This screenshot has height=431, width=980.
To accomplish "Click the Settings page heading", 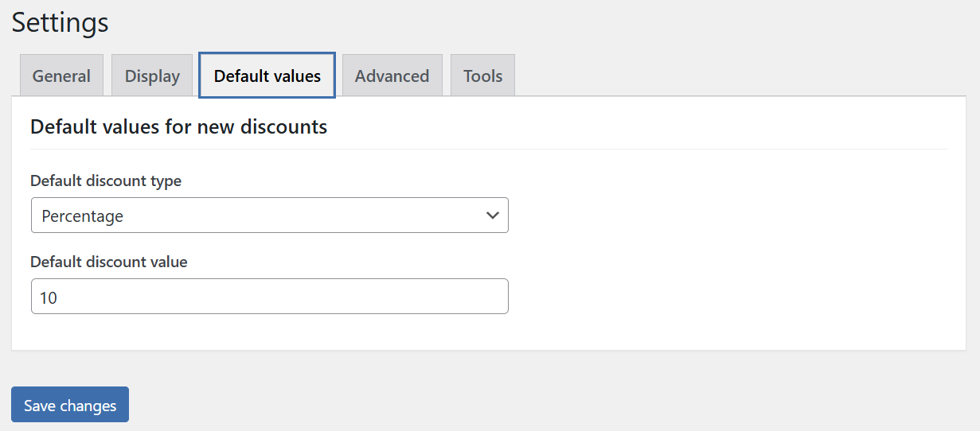I will point(61,22).
